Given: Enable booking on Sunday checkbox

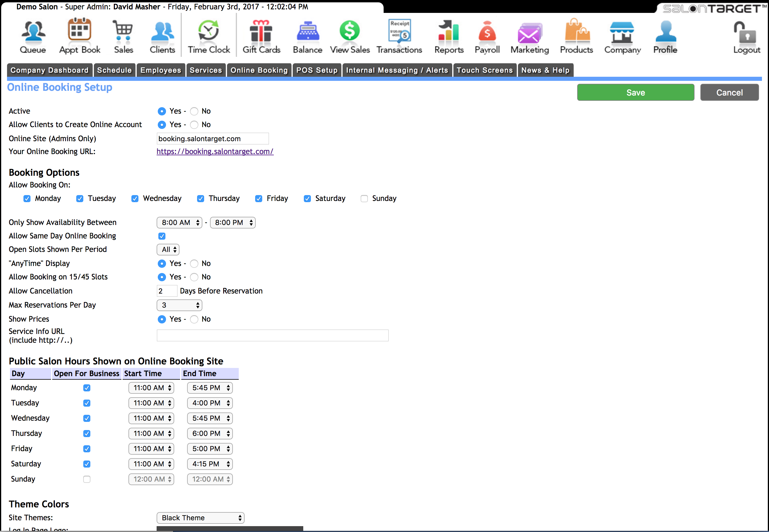Looking at the screenshot, I should click(x=364, y=199).
